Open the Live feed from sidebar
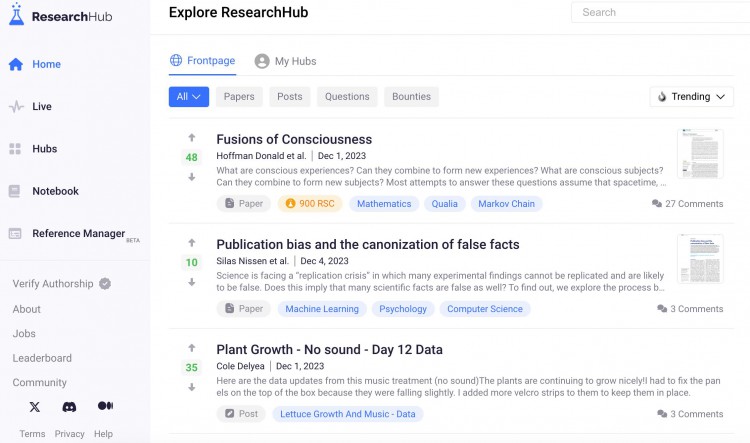This screenshot has width=750, height=443. [x=41, y=107]
